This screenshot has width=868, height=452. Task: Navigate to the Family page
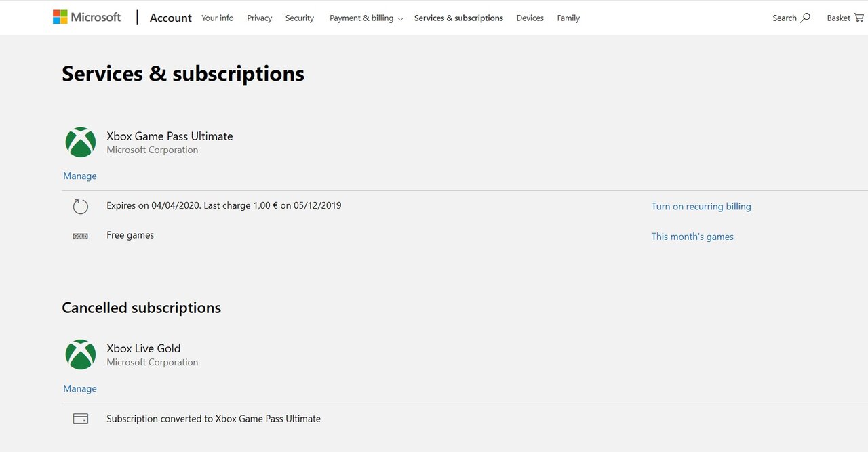click(568, 18)
